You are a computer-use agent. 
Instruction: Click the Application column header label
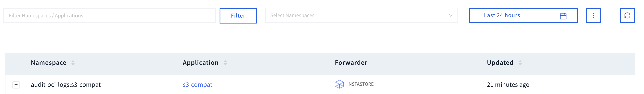pos(200,63)
